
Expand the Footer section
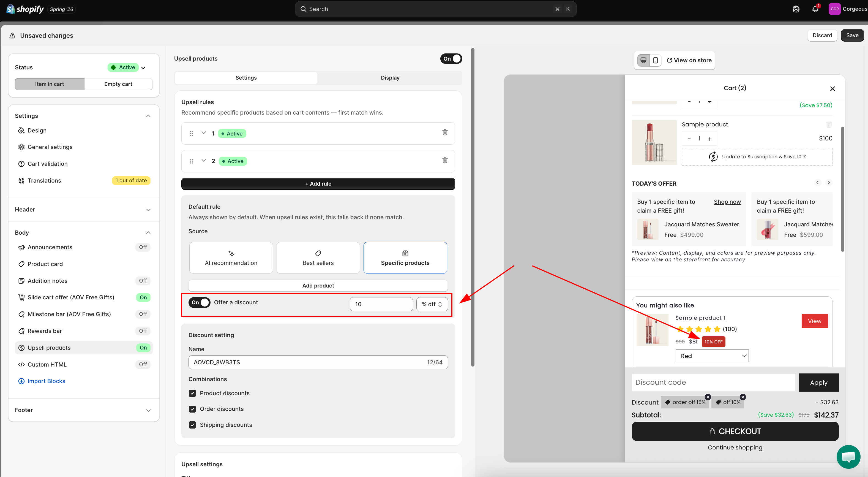[x=148, y=410]
